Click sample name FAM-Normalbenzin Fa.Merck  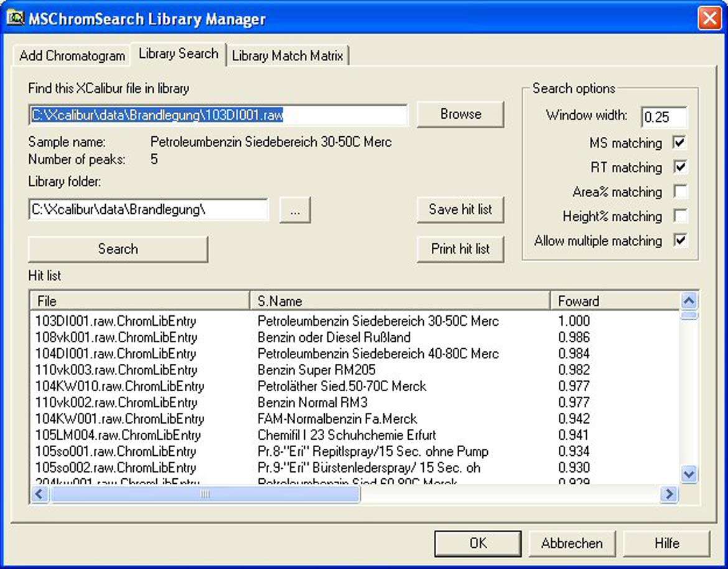[337, 419]
